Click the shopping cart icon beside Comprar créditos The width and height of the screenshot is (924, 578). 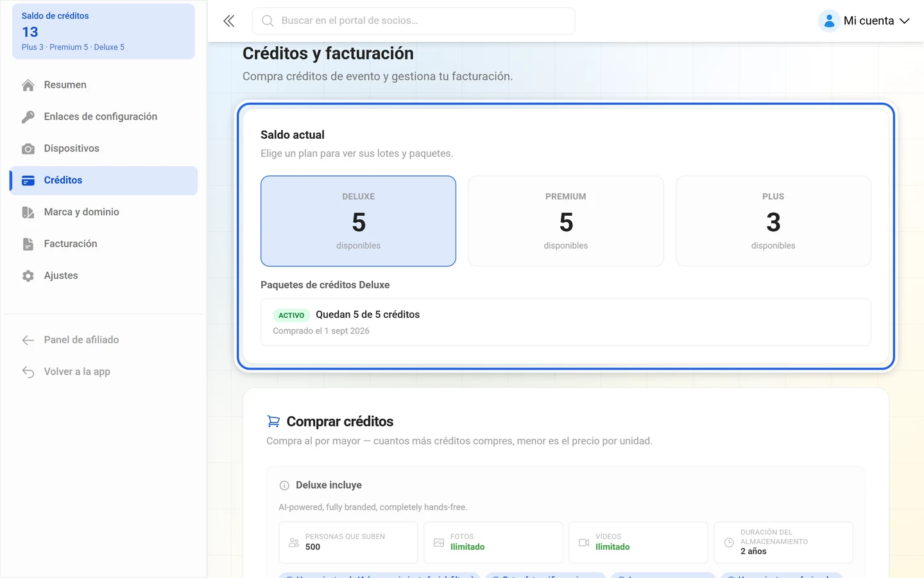(x=273, y=421)
